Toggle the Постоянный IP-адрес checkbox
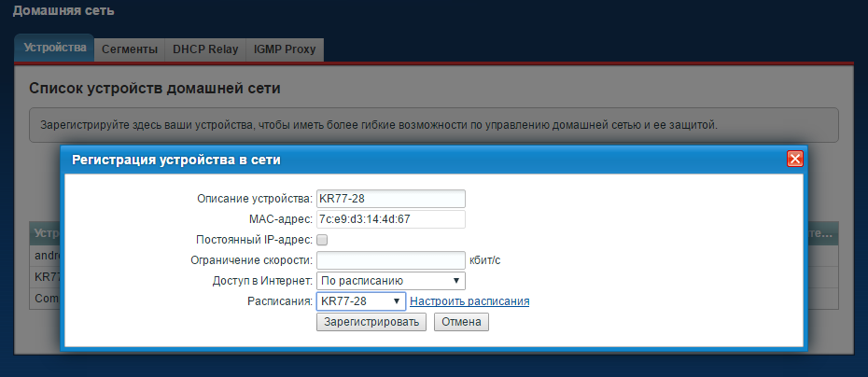This screenshot has width=868, height=377. click(x=322, y=240)
